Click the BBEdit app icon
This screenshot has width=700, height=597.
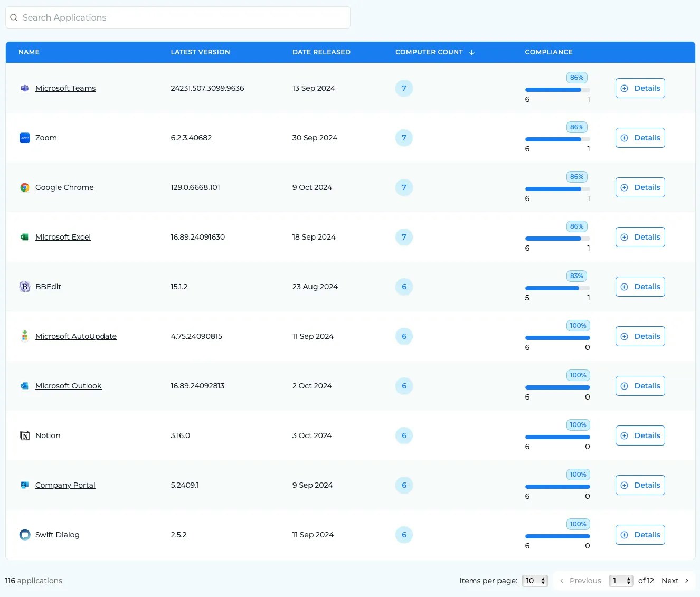click(24, 287)
